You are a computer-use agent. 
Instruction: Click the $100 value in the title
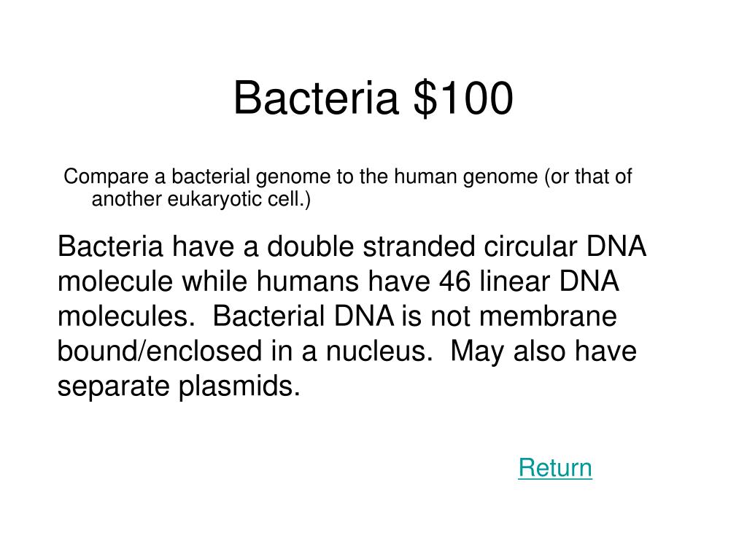[463, 98]
